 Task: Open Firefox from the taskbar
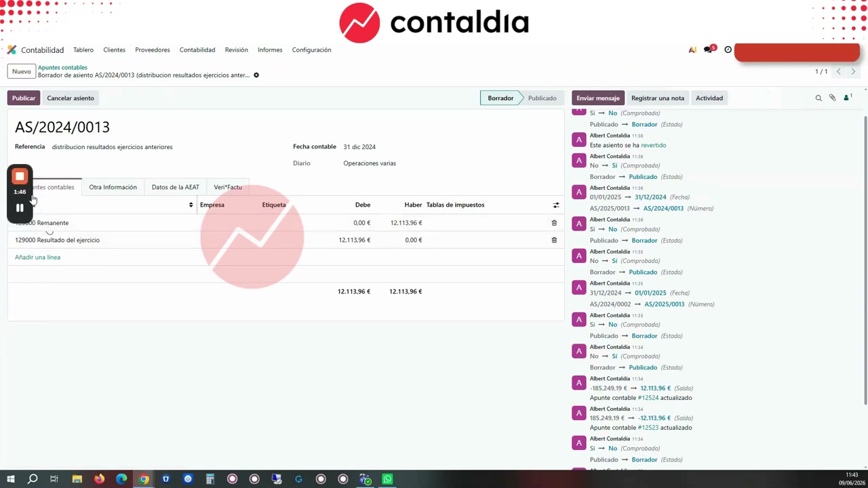(99, 479)
